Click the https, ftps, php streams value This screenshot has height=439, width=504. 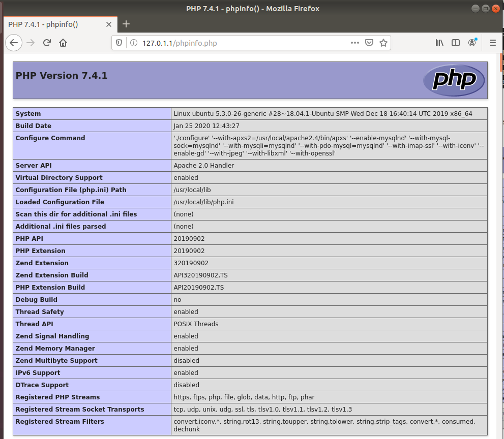[x=244, y=397]
